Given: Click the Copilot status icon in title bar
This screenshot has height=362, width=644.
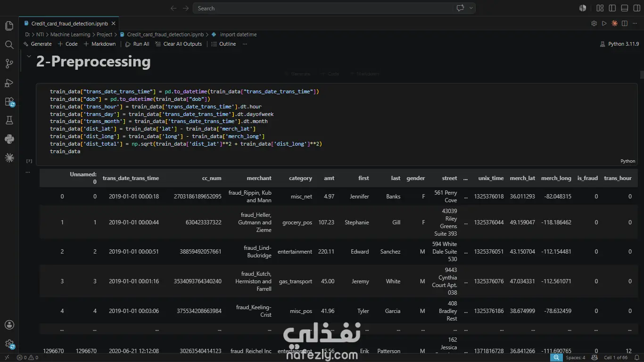Looking at the screenshot, I should point(583,8).
